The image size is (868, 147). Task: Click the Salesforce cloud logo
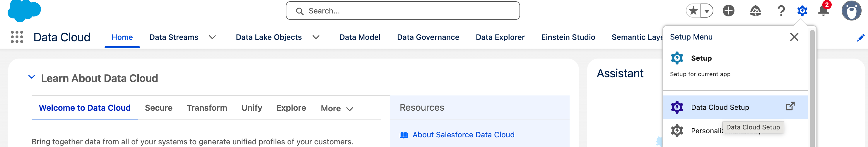pos(24,10)
